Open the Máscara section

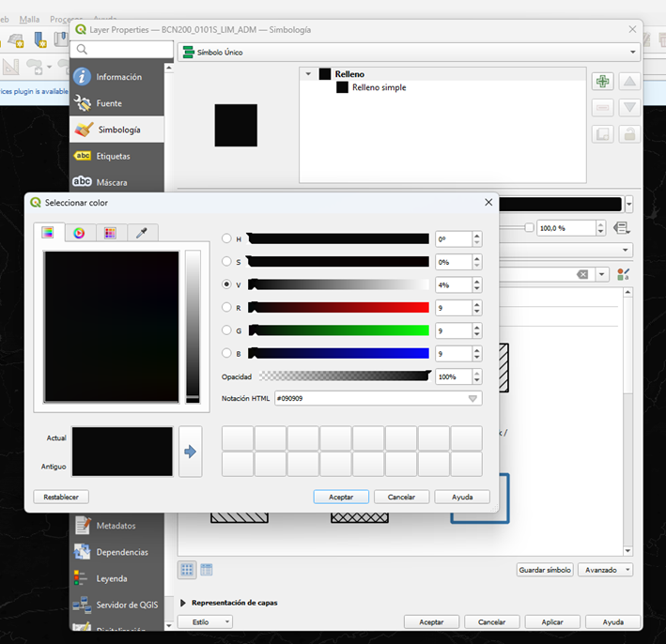(x=116, y=182)
